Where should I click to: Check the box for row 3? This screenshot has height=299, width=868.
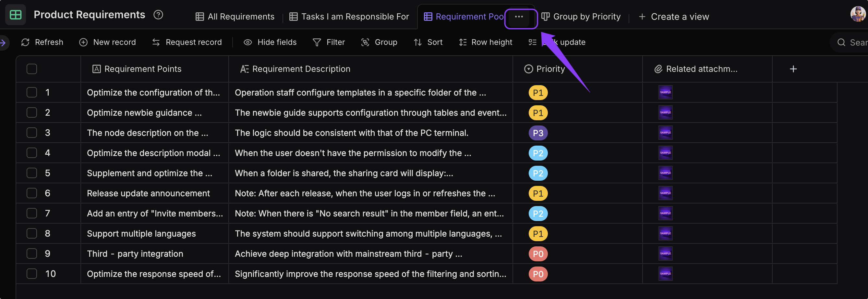coord(32,133)
